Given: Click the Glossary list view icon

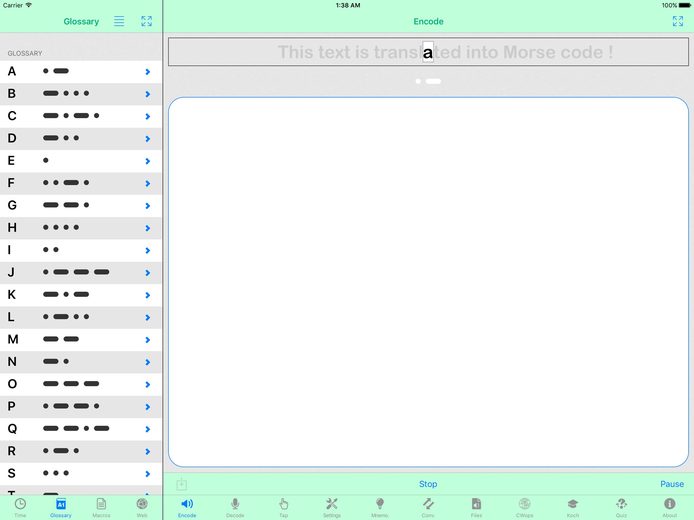Looking at the screenshot, I should click(119, 21).
